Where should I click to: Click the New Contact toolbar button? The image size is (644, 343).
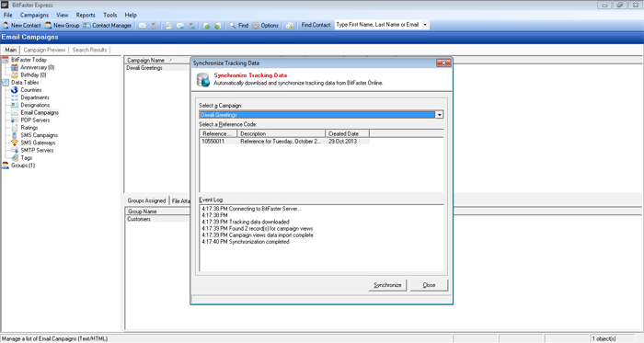[x=22, y=26]
